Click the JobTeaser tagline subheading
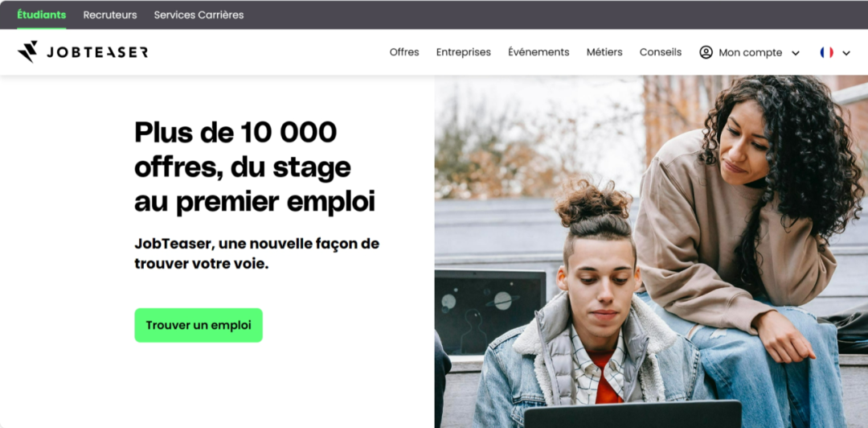This screenshot has width=868, height=428. (257, 254)
